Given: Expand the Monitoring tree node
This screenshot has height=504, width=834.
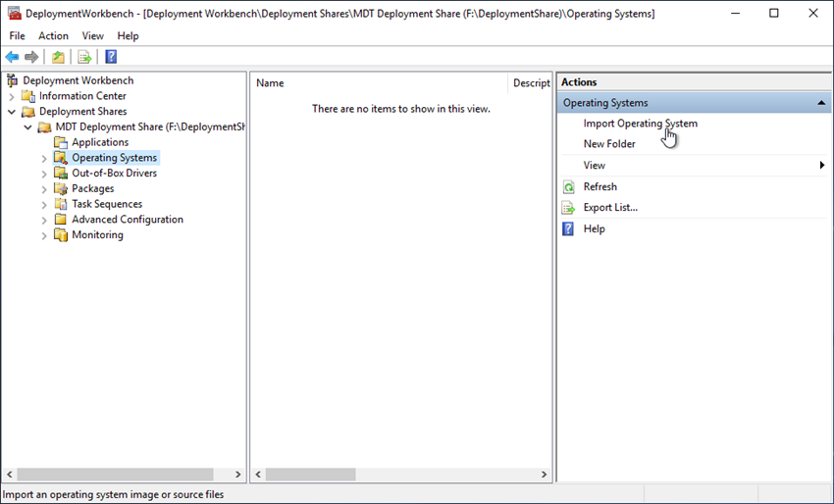Looking at the screenshot, I should coord(44,235).
